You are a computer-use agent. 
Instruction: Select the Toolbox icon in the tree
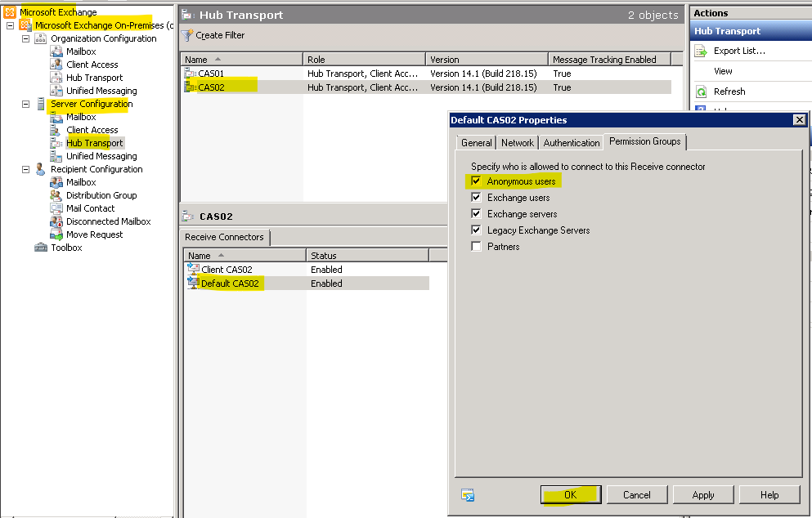[41, 248]
